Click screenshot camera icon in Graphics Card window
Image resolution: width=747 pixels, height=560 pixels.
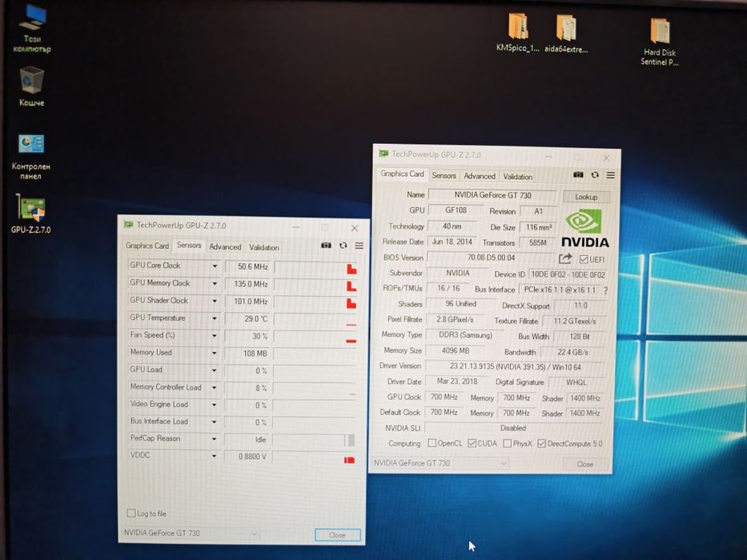click(578, 174)
